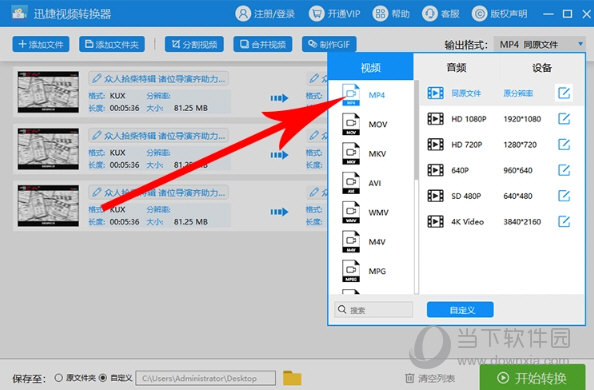Viewport: 594px width, 390px height.
Task: Select the WMV format icon
Action: coord(351,212)
